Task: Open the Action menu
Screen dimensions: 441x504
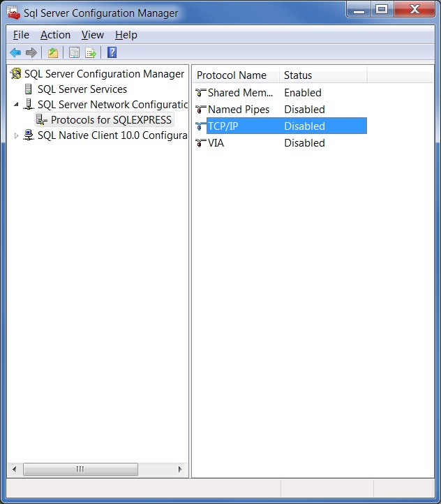Action: point(55,35)
